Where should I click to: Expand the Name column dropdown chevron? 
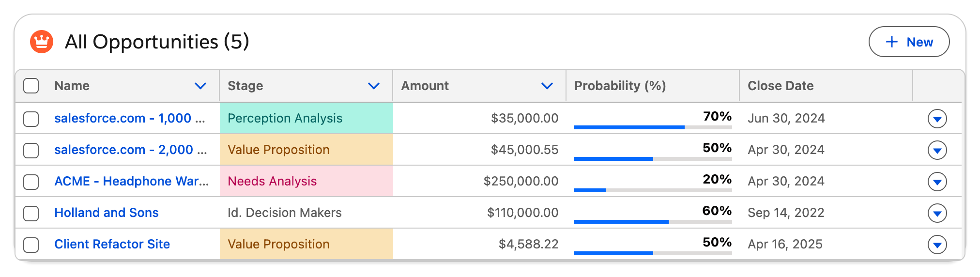(200, 86)
